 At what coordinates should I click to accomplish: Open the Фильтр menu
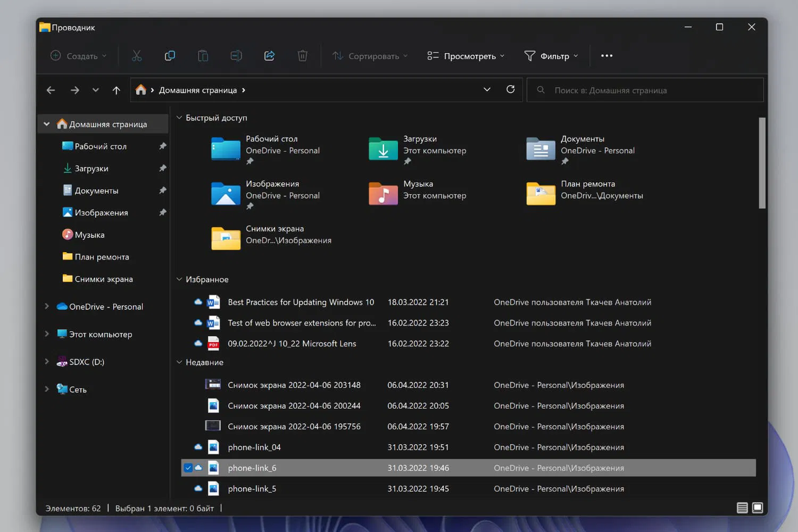point(551,56)
